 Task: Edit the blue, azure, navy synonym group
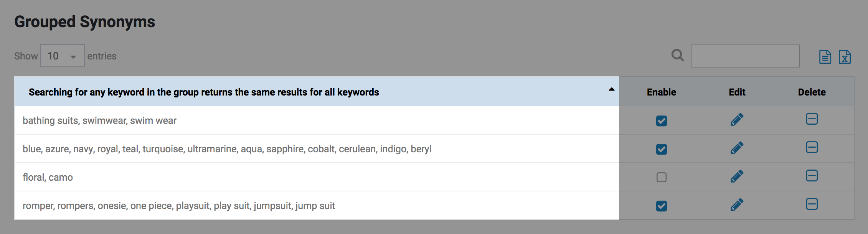coord(737,148)
